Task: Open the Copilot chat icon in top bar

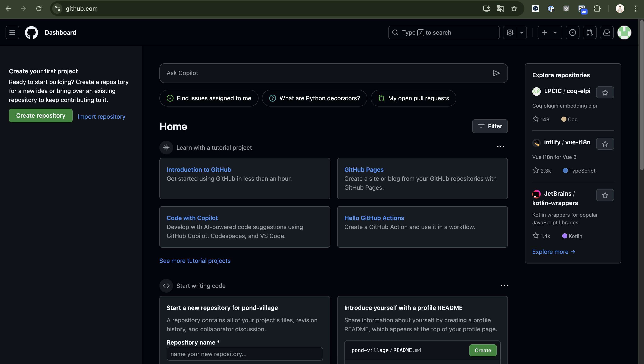Action: coord(510,32)
